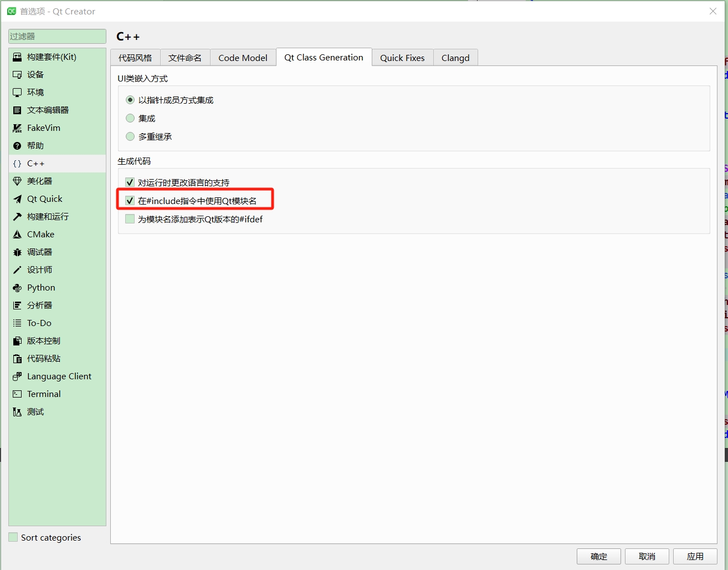Click the 帮助 question mark icon
Viewport: 728px width, 570px height.
click(x=17, y=146)
